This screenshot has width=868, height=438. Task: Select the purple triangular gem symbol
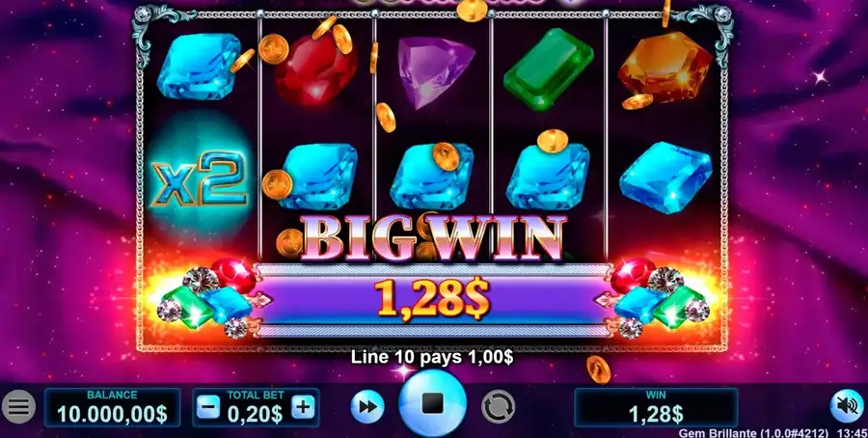(x=435, y=70)
